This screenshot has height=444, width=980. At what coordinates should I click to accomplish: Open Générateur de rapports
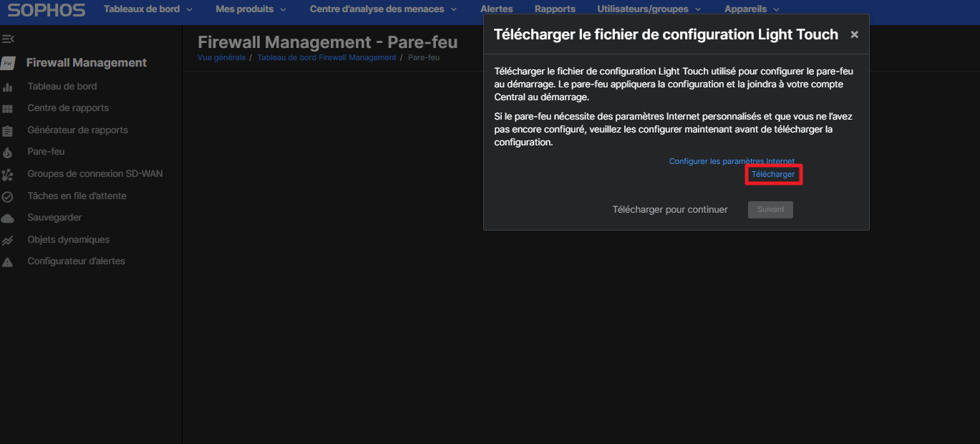pyautogui.click(x=77, y=130)
